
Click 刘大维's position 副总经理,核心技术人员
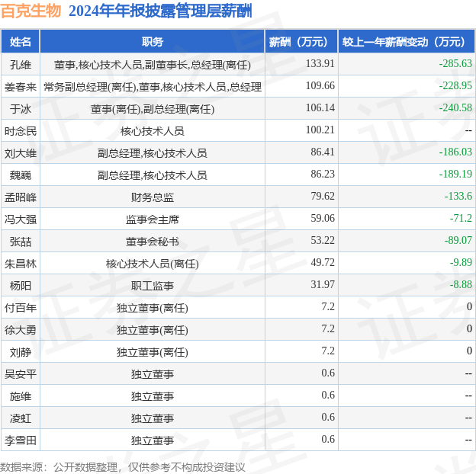pos(153,153)
